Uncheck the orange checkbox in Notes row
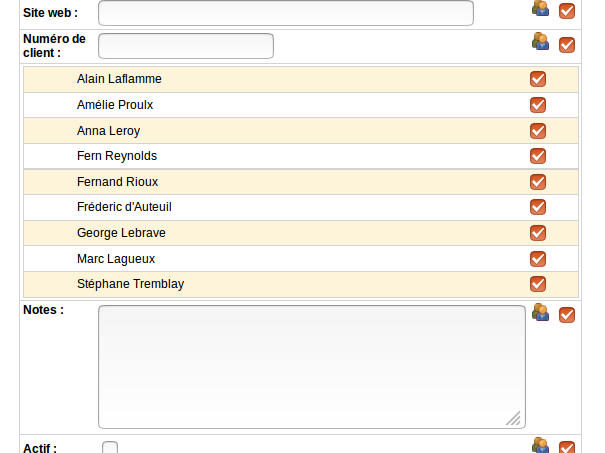 [x=567, y=315]
